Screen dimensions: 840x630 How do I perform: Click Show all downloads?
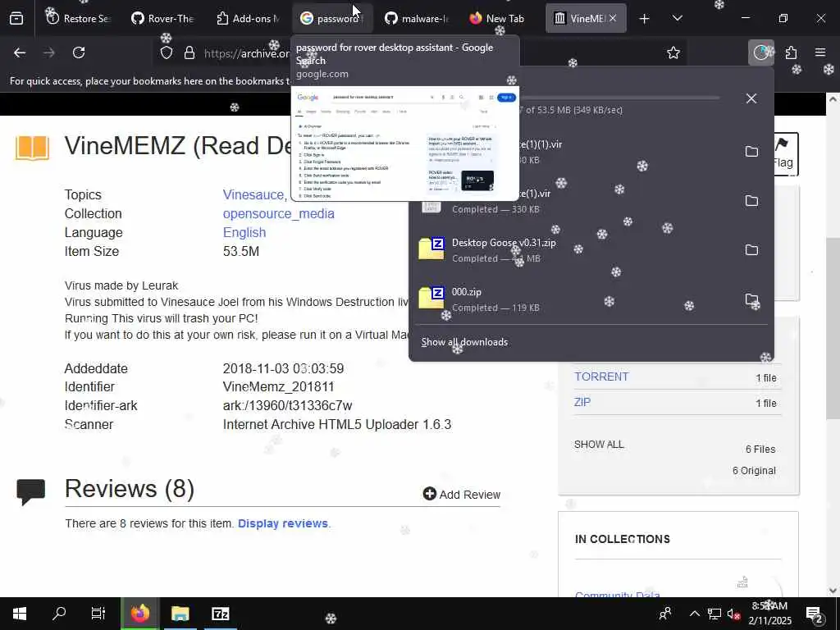point(464,342)
